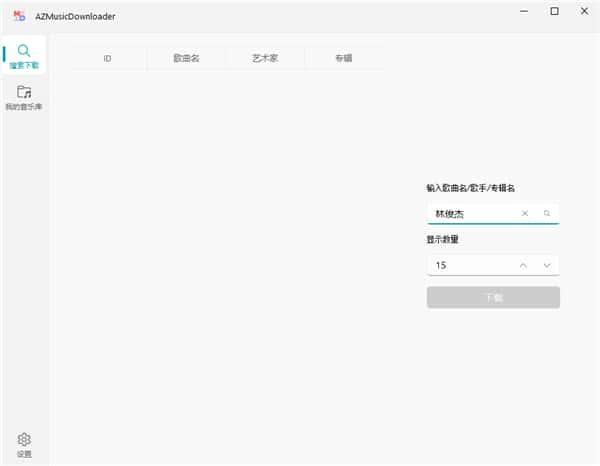
Task: Focus the search field containing 林俊杰
Action: pos(468,213)
